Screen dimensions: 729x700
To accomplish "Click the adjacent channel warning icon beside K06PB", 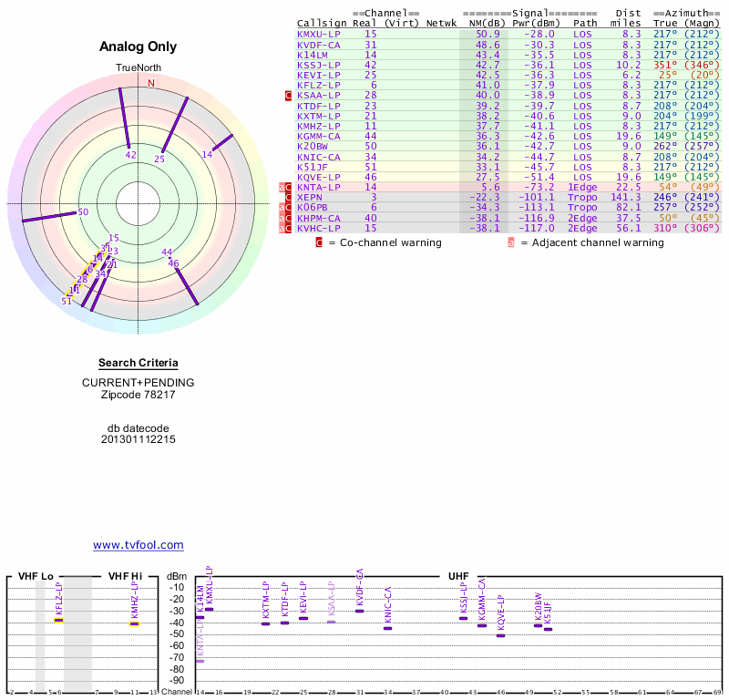I will 282,208.
